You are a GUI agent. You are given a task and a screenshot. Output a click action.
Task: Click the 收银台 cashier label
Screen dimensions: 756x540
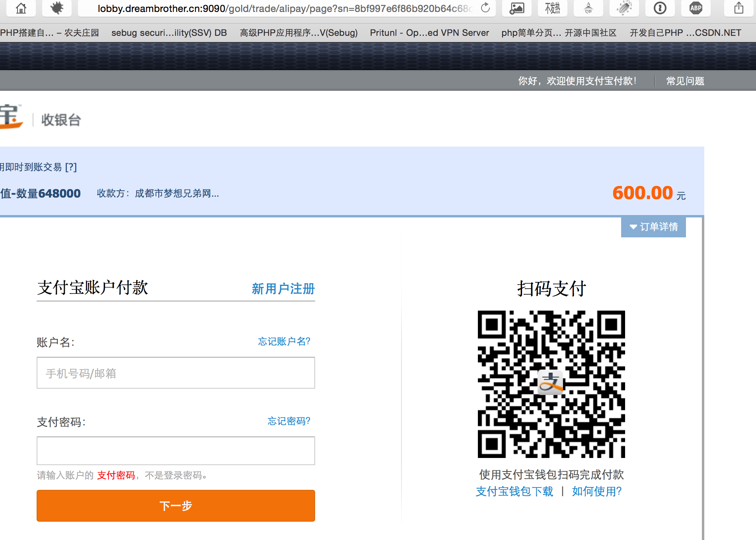point(61,120)
